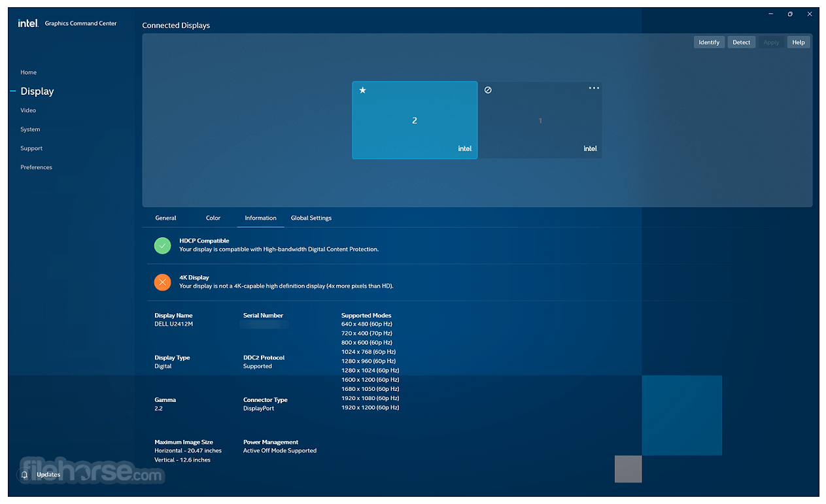Click the 1024 x 768 (60p Hz) mode
The width and height of the screenshot is (826, 504).
point(368,352)
